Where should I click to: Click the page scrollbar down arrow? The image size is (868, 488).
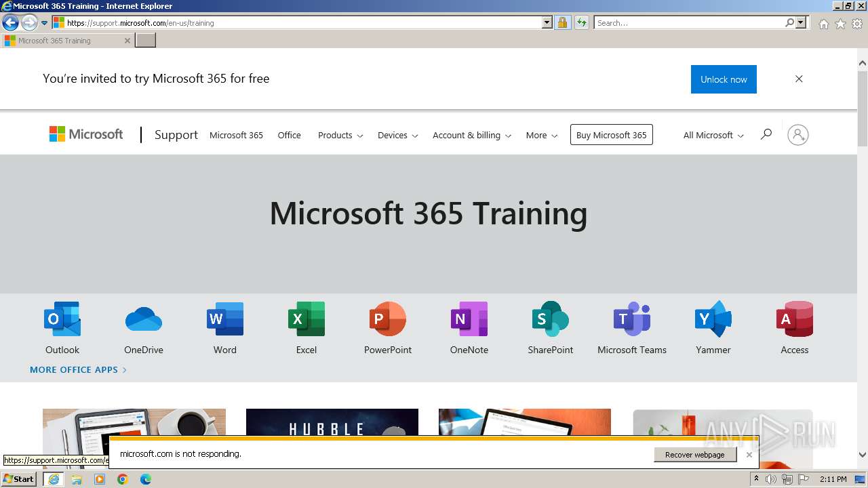[x=863, y=455]
